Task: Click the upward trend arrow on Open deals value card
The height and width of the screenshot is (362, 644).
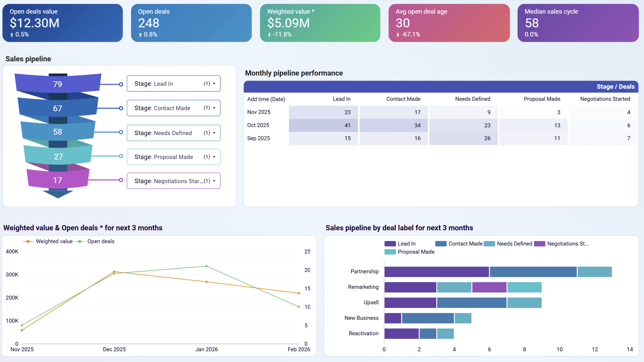Action: 12,34
